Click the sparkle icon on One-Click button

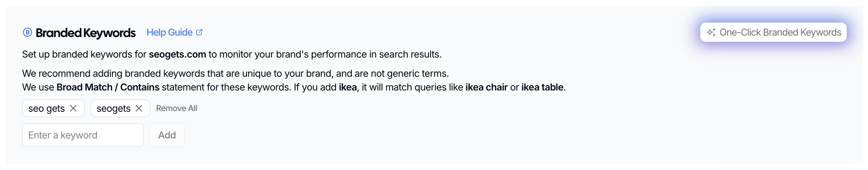[711, 33]
